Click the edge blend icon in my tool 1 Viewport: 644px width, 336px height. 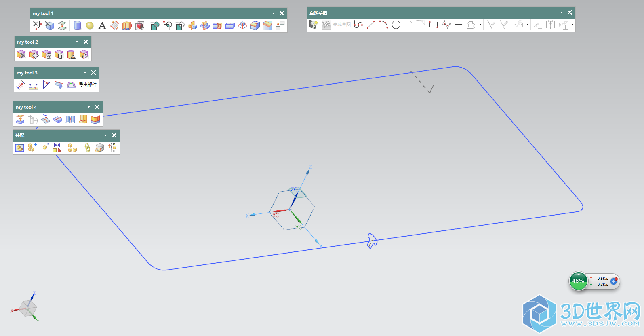tap(255, 25)
